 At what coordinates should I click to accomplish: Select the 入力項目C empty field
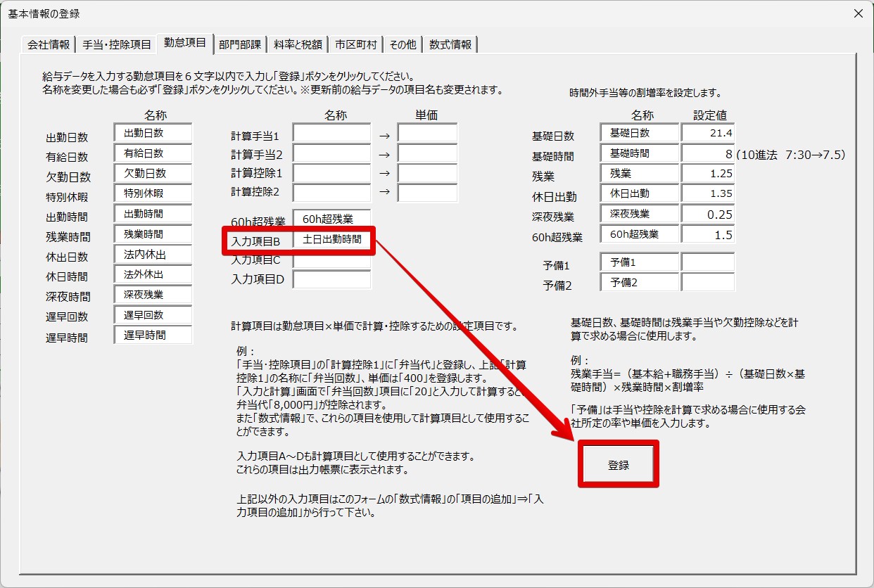pyautogui.click(x=331, y=260)
